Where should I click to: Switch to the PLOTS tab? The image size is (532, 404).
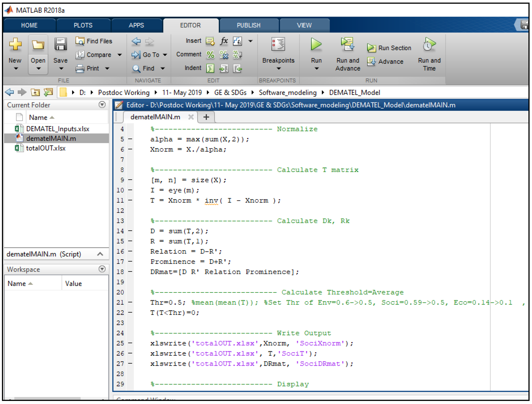83,25
